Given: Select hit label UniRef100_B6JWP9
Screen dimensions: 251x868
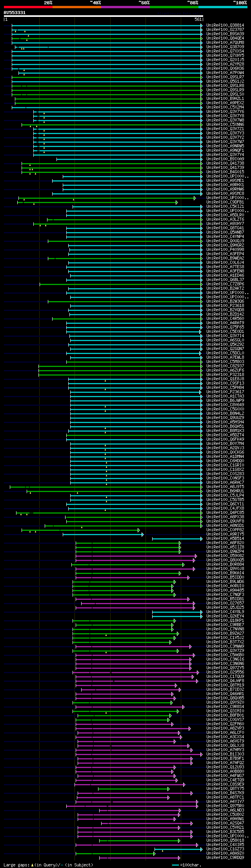Looking at the screenshot, I should (x=225, y=401).
